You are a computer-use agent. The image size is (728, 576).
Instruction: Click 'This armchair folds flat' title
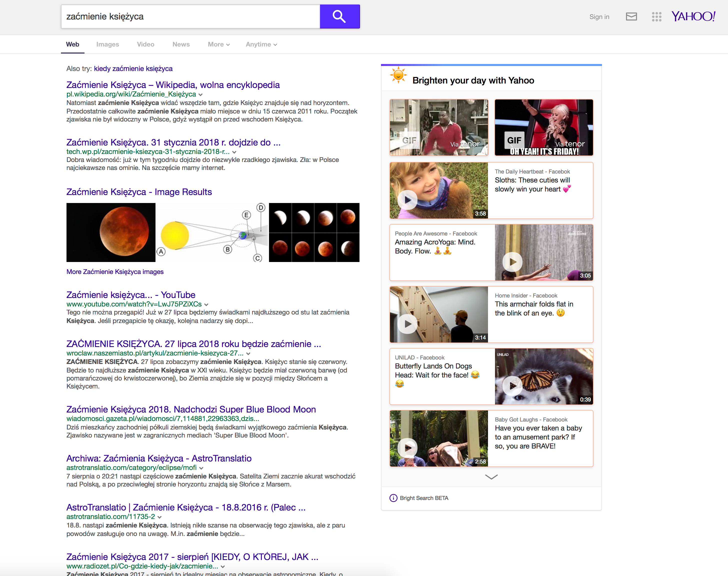(x=534, y=308)
